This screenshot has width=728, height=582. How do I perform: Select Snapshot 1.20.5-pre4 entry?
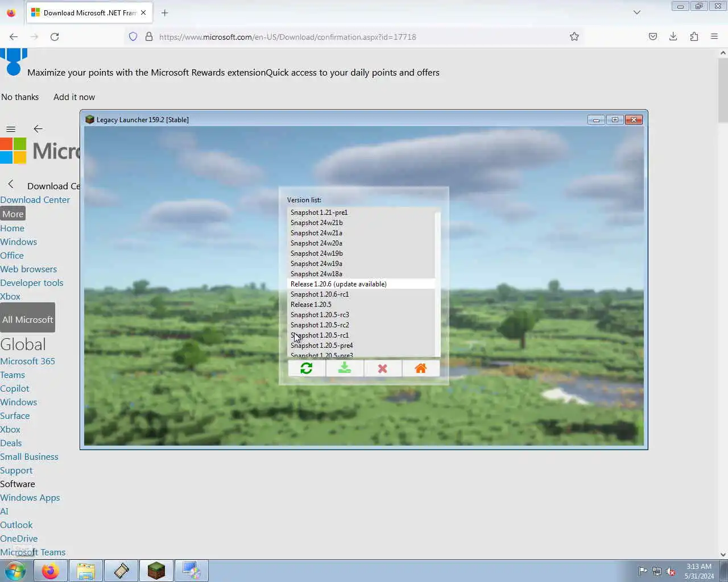[x=361, y=346]
